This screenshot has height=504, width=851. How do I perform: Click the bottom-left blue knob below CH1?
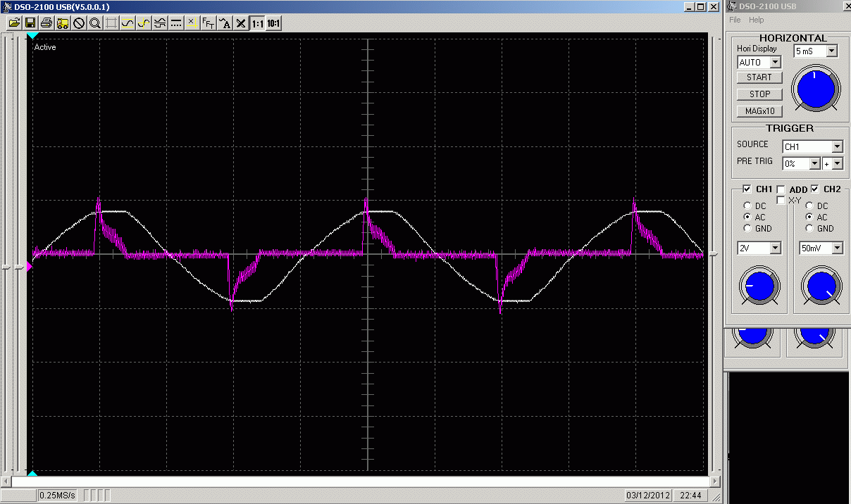point(752,336)
